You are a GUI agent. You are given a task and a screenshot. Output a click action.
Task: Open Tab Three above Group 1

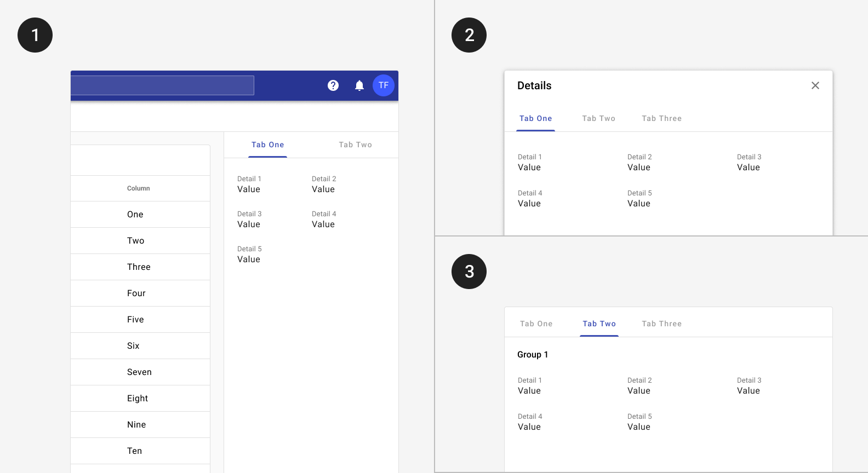662,324
